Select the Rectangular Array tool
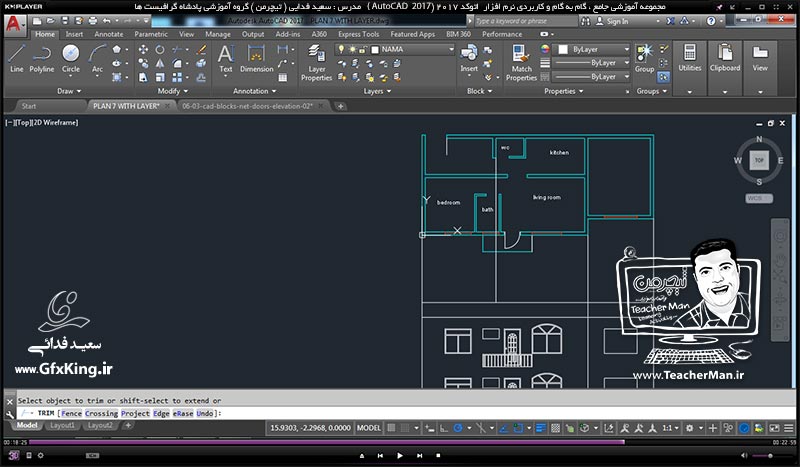The image size is (800, 467). click(x=177, y=77)
